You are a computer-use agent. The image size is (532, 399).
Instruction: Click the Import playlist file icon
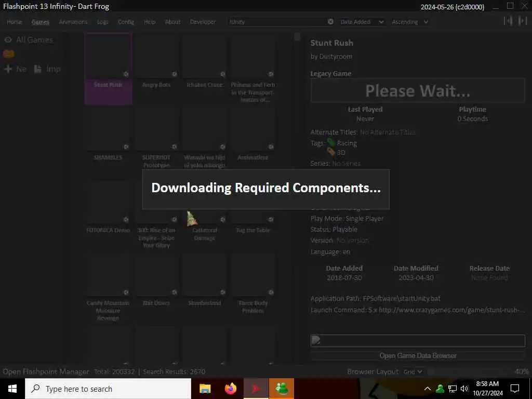(37, 69)
